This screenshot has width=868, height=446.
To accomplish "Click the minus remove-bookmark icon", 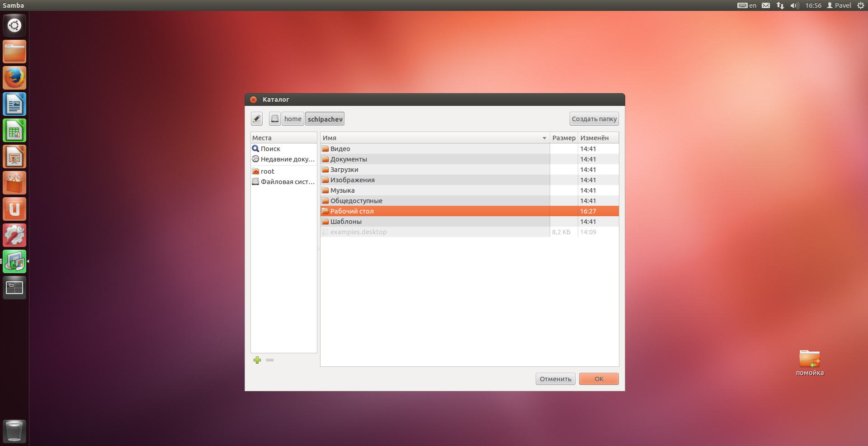I will pyautogui.click(x=270, y=360).
